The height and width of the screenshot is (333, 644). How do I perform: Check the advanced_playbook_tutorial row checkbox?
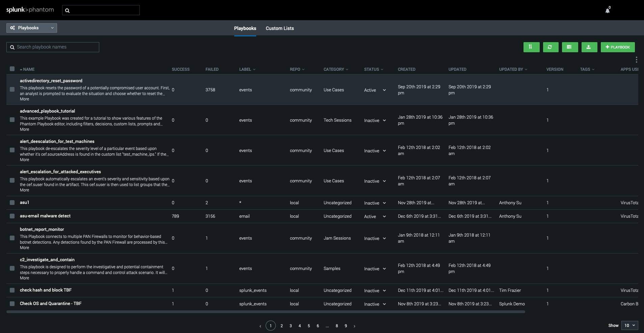point(12,120)
